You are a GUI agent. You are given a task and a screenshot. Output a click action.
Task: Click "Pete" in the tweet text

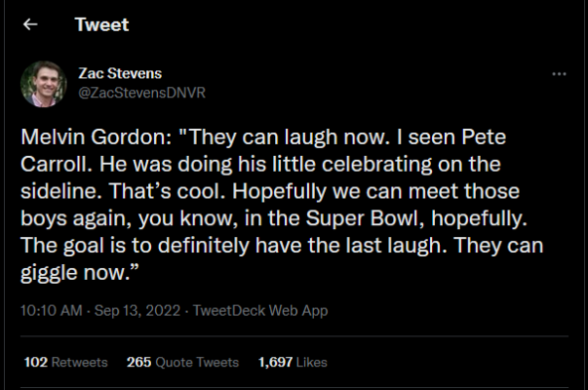[x=484, y=136]
